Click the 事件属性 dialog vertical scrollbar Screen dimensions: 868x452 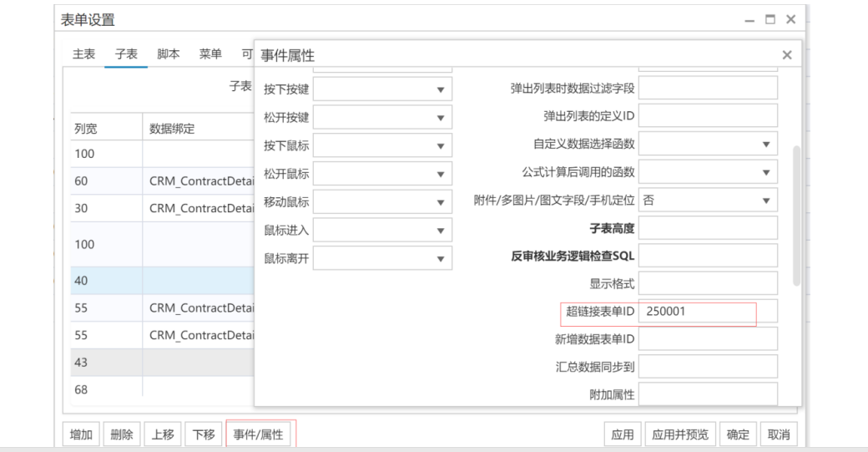click(x=796, y=216)
